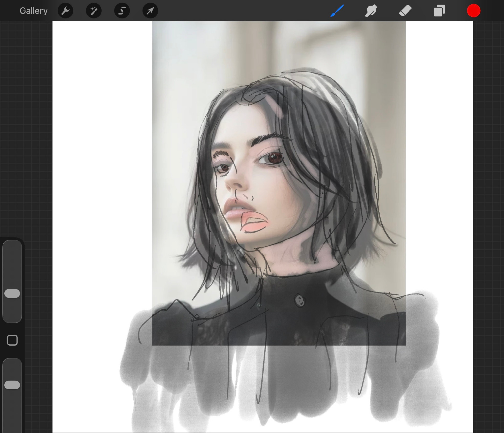Select the Eraser tool
The width and height of the screenshot is (504, 433).
pyautogui.click(x=405, y=11)
